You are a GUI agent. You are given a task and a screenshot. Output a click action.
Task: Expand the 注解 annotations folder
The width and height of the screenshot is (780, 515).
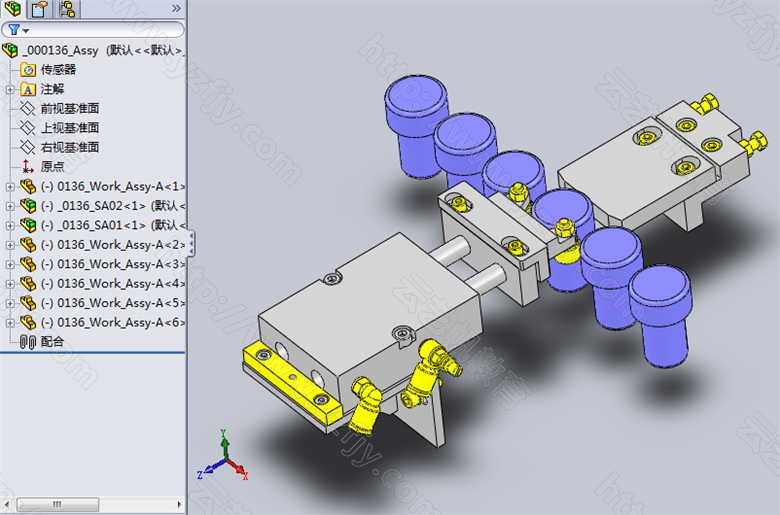pos(10,90)
